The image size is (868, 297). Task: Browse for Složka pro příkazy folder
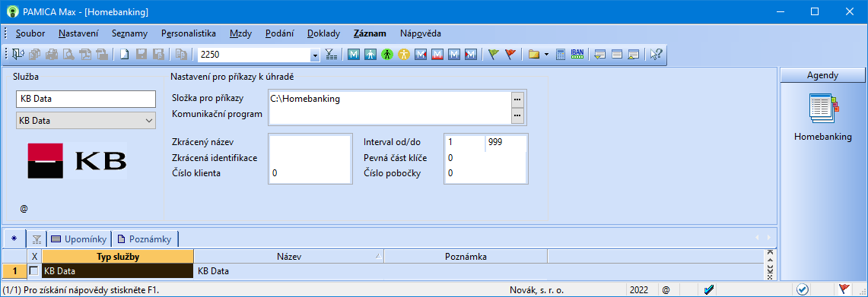(x=517, y=99)
